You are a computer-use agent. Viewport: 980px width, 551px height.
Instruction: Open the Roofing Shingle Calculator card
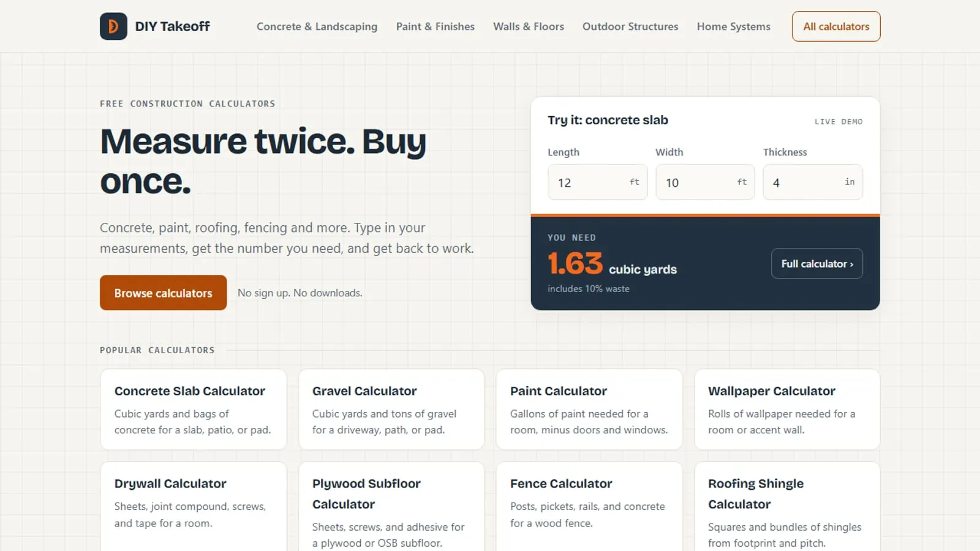coord(787,506)
